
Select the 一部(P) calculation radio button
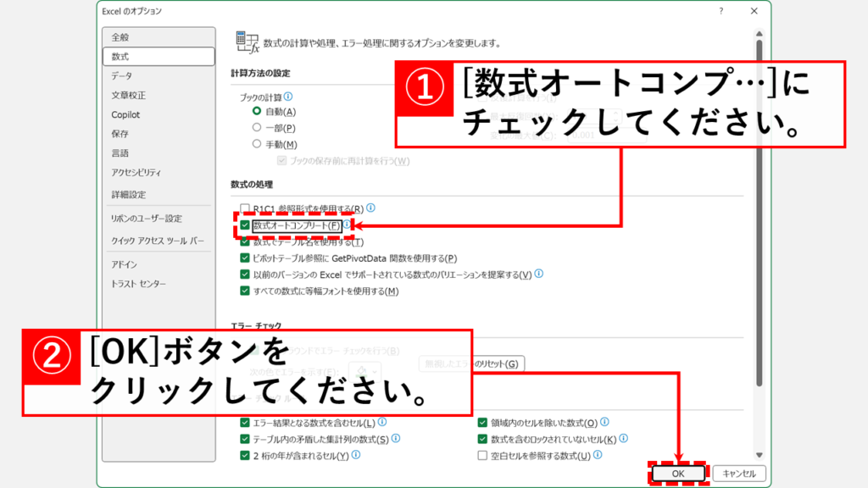259,125
